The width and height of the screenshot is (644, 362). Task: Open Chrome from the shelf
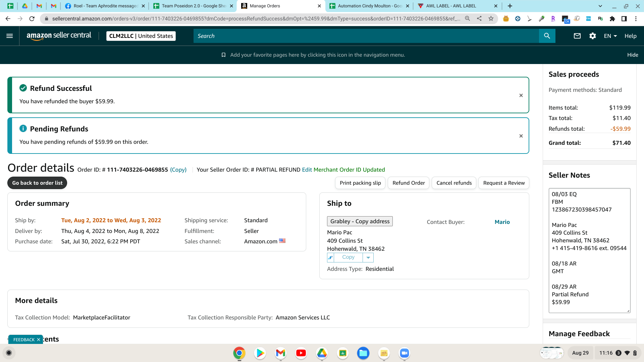click(239, 353)
